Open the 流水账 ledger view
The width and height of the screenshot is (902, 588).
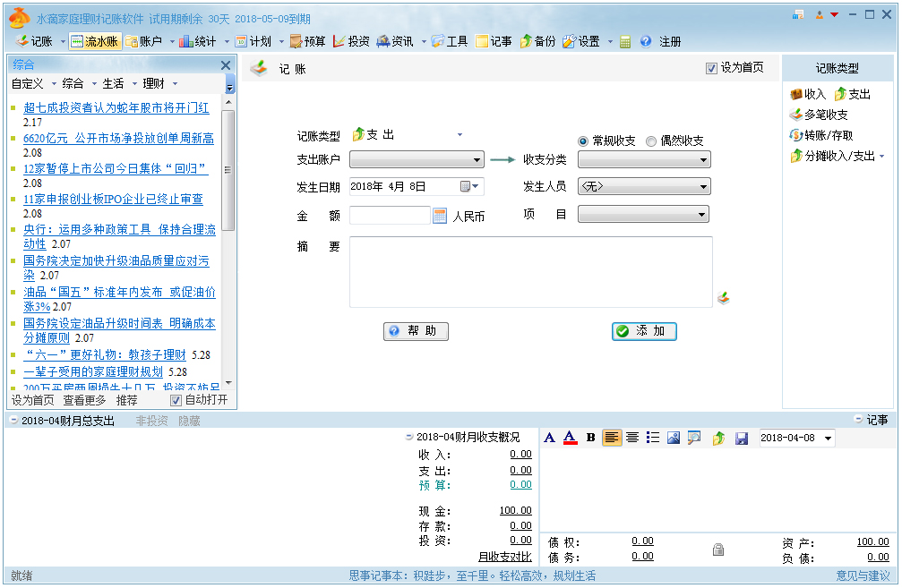pos(95,41)
